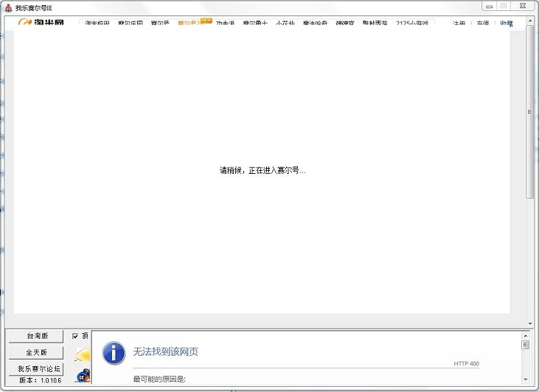Open the 摩尔勇士 tab in the navigation
Image resolution: width=539 pixels, height=392 pixels.
click(254, 23)
